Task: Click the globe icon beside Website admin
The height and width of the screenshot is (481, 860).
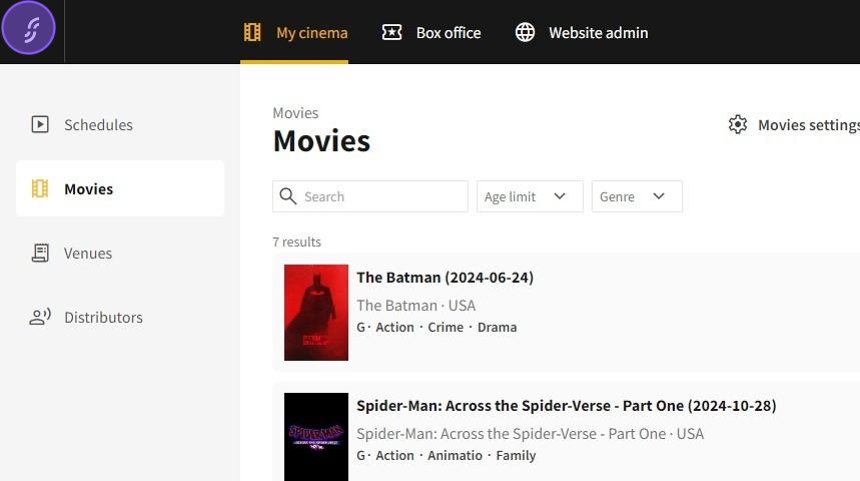Action: click(x=525, y=33)
